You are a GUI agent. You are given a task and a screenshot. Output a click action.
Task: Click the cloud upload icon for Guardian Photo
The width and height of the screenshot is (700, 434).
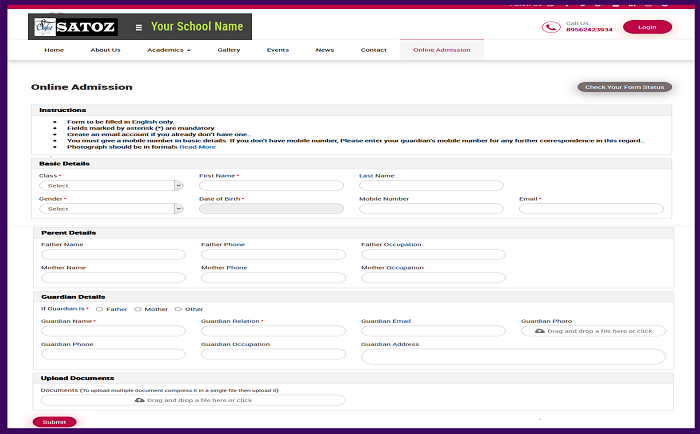tap(540, 331)
